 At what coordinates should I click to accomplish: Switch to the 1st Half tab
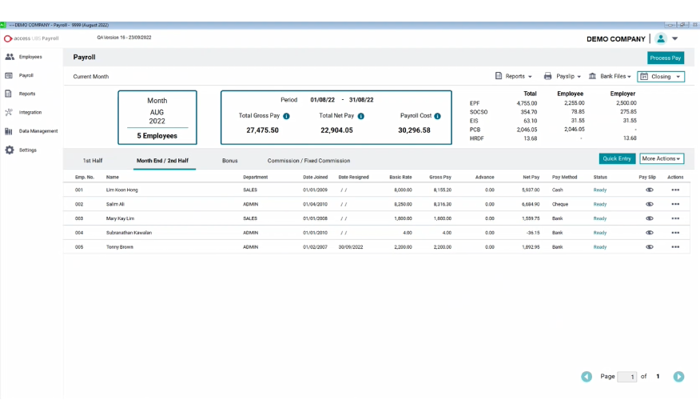[x=92, y=160]
